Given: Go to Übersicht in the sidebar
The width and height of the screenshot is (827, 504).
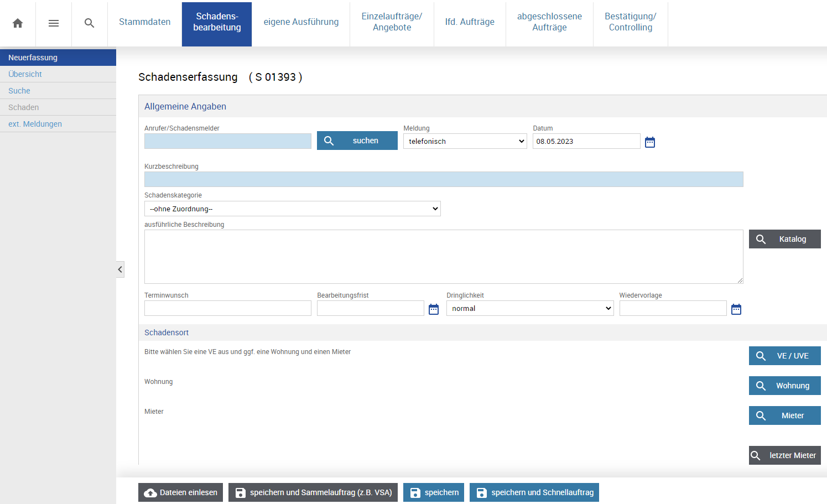Looking at the screenshot, I should pyautogui.click(x=25, y=74).
